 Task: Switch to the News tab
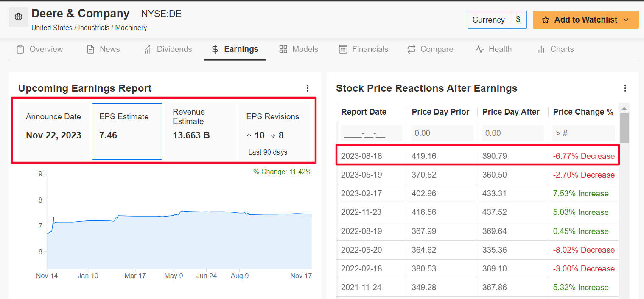(x=104, y=49)
